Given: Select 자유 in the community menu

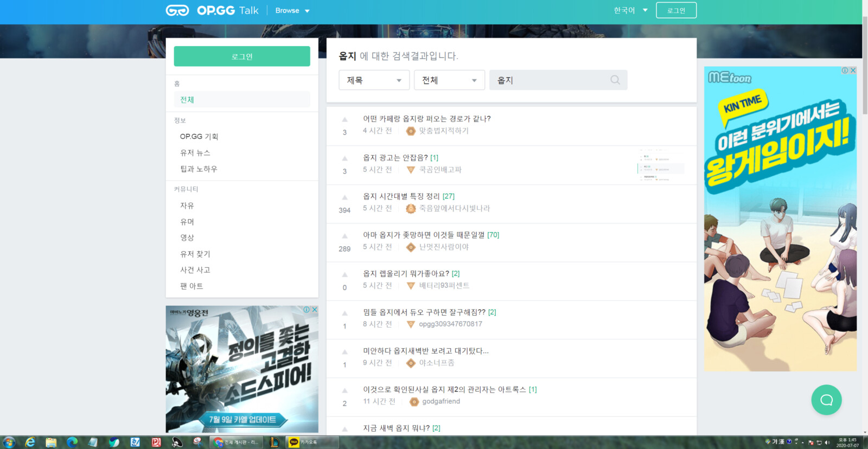Looking at the screenshot, I should pos(187,206).
